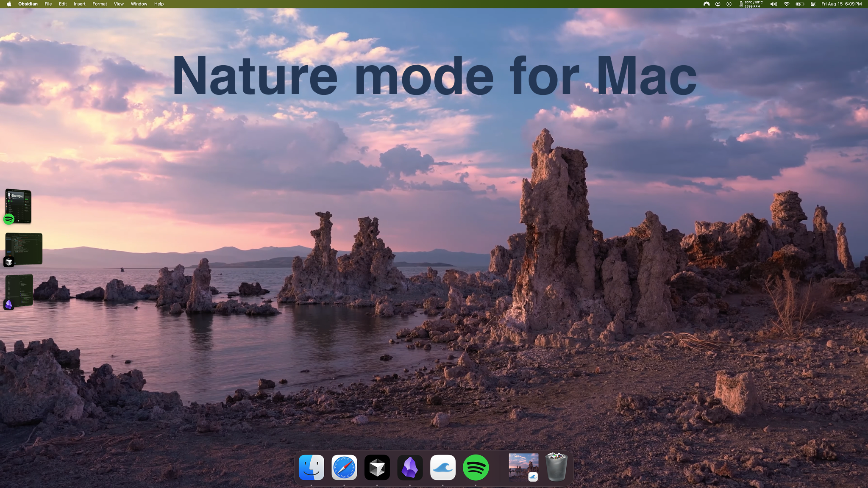Viewport: 868px width, 488px height.
Task: Open the Format menu
Action: 100,4
